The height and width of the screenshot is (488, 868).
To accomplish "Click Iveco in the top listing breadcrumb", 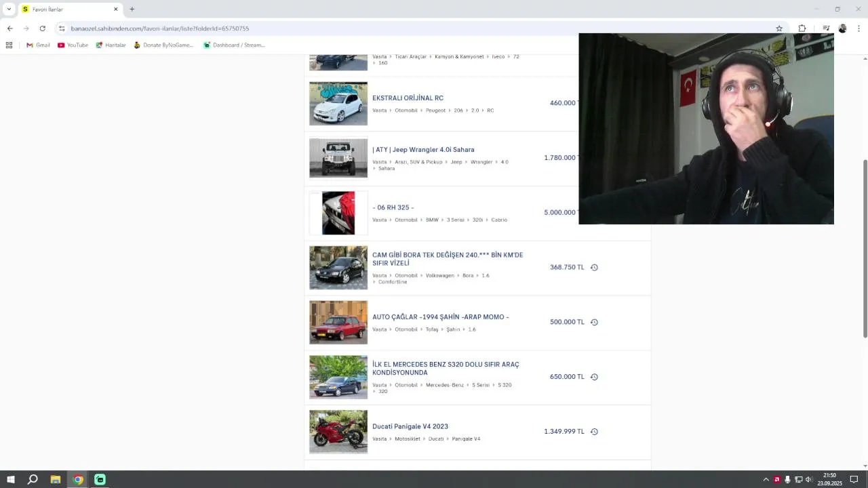I will (498, 57).
